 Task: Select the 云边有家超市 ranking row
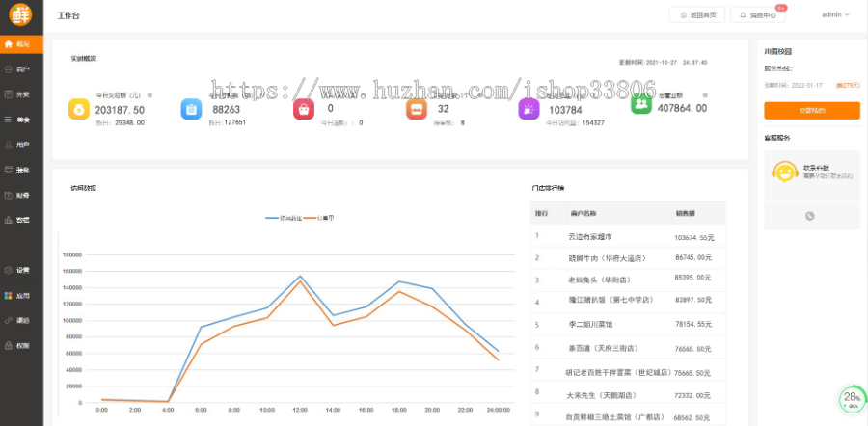tap(628, 236)
